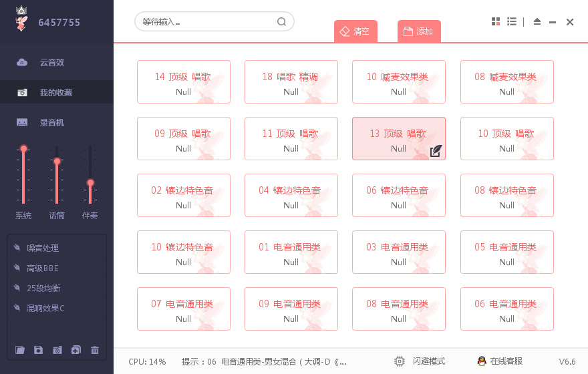Screen dimensions: 588x374
Task: Open 在线客服 online support
Action: [x=499, y=361]
